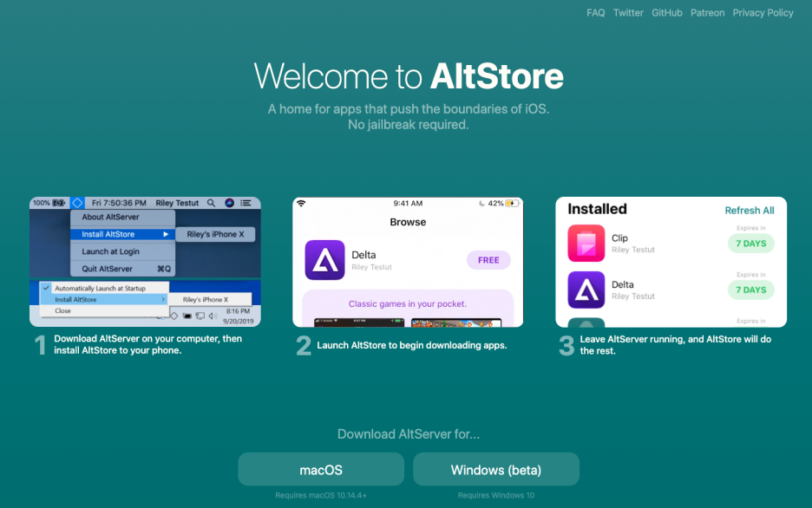
Task: Click the Welcome to AltStore heading
Action: 408,76
